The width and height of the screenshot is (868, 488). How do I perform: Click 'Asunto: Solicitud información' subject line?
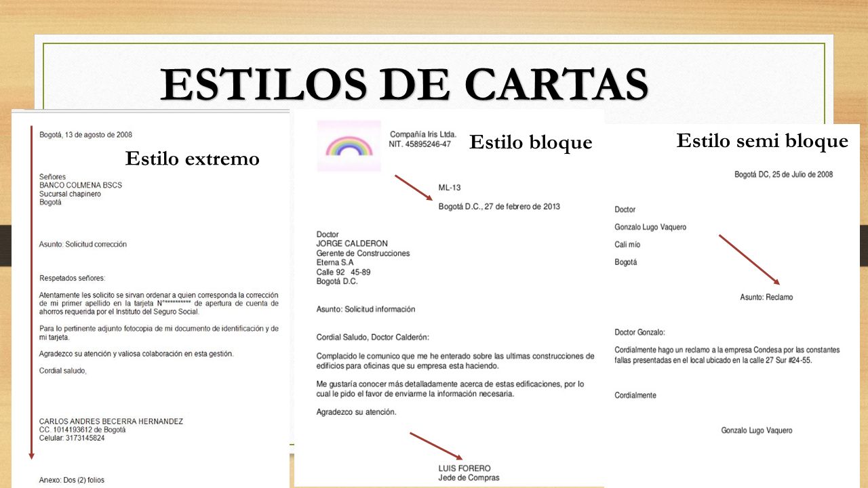point(366,309)
